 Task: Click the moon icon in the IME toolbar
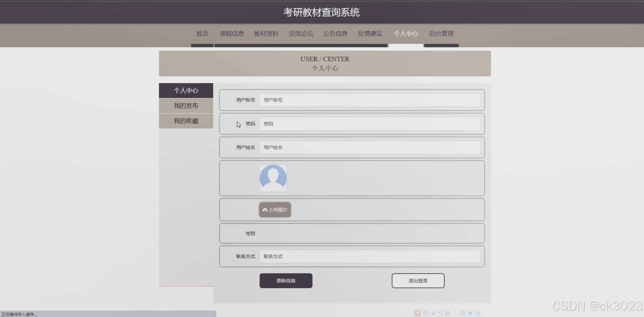pyautogui.click(x=433, y=313)
